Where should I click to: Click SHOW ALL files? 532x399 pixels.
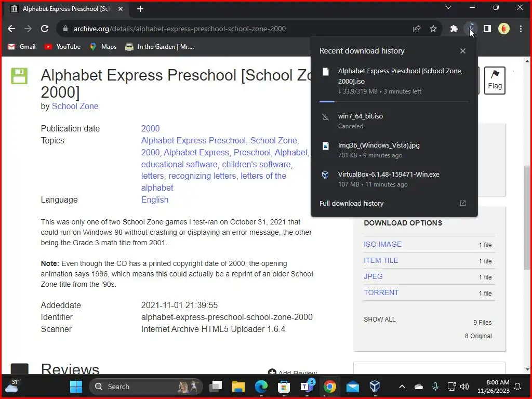coord(380,320)
